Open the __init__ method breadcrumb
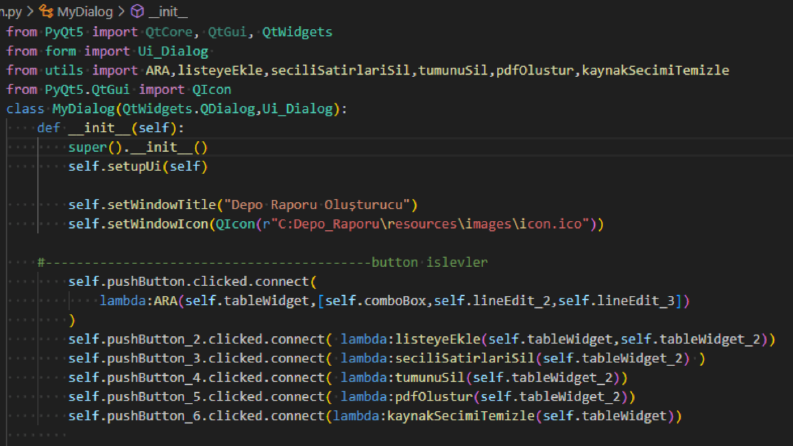This screenshot has height=446, width=793. click(x=168, y=11)
